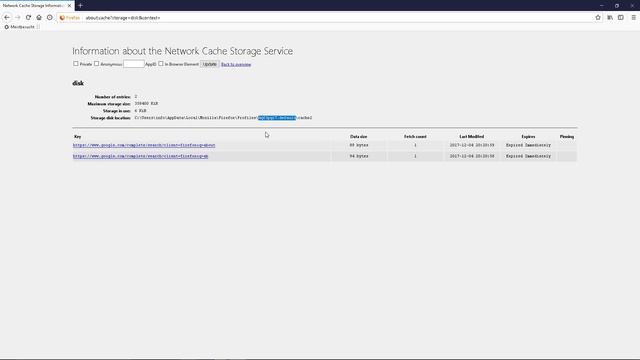Screen dimensions: 640x360
Task: Focus the AppID input field
Action: [x=133, y=64]
